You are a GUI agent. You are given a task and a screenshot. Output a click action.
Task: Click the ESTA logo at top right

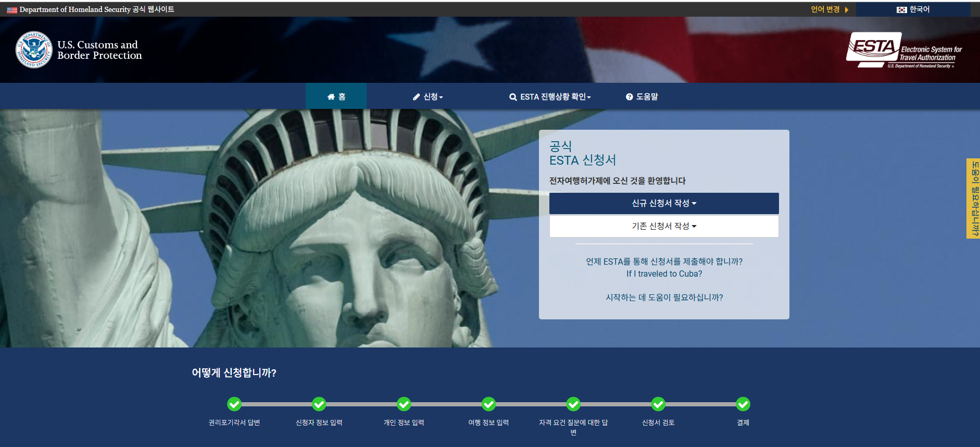[x=904, y=50]
